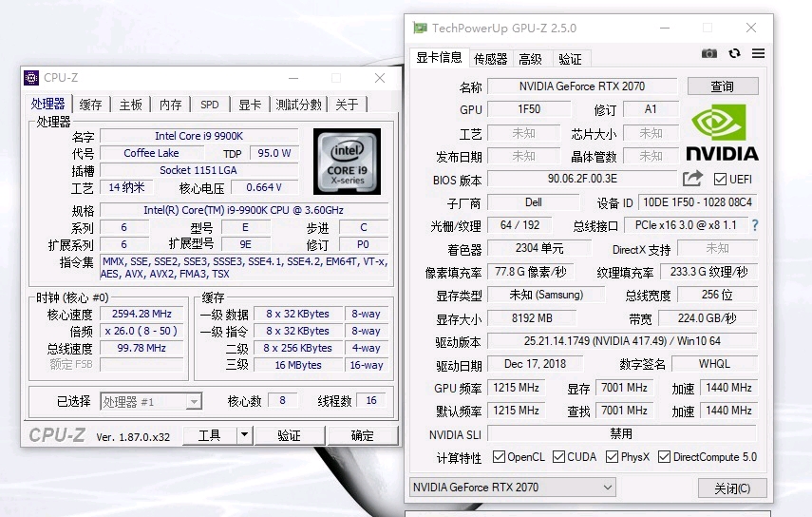
Task: Toggle the CUDA checkbox
Action: pyautogui.click(x=558, y=456)
